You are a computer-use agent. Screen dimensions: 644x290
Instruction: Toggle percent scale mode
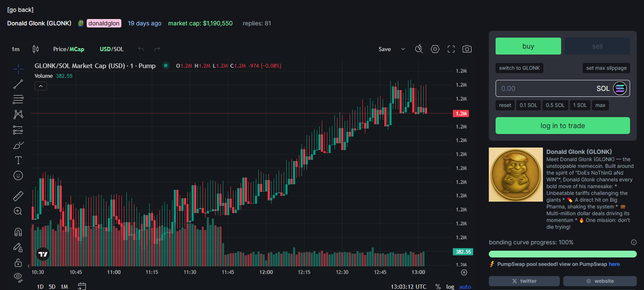438,287
